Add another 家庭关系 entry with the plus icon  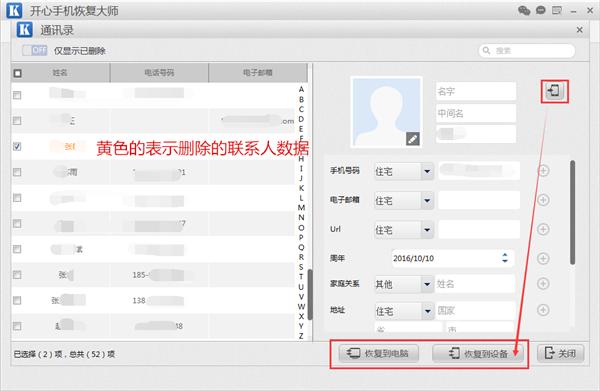pos(543,283)
